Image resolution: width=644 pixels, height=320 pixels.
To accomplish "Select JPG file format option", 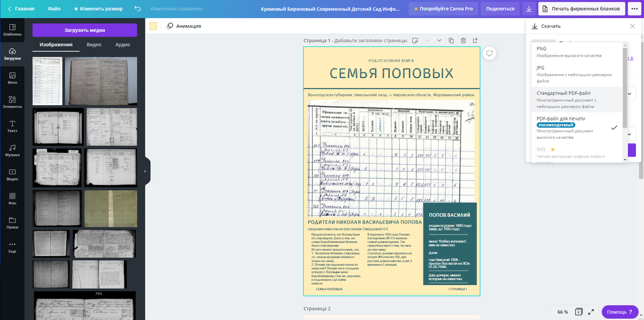I will pos(576,75).
